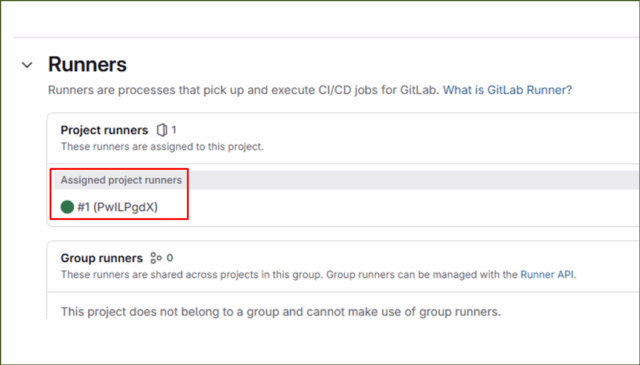Click the Group runners card header area
The height and width of the screenshot is (365, 640).
[x=343, y=266]
